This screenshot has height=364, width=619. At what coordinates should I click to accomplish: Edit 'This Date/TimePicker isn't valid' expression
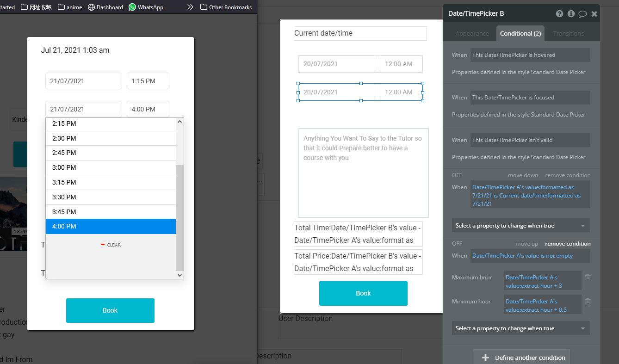click(530, 140)
